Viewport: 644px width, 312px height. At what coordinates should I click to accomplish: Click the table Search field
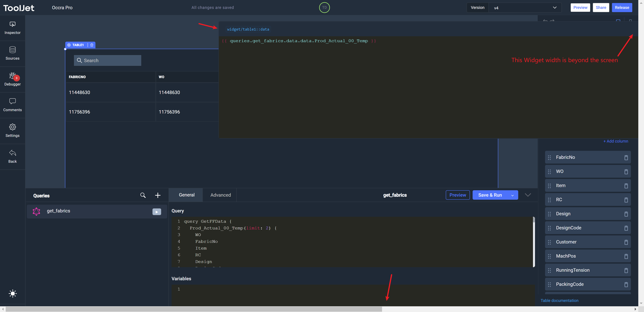(x=108, y=61)
